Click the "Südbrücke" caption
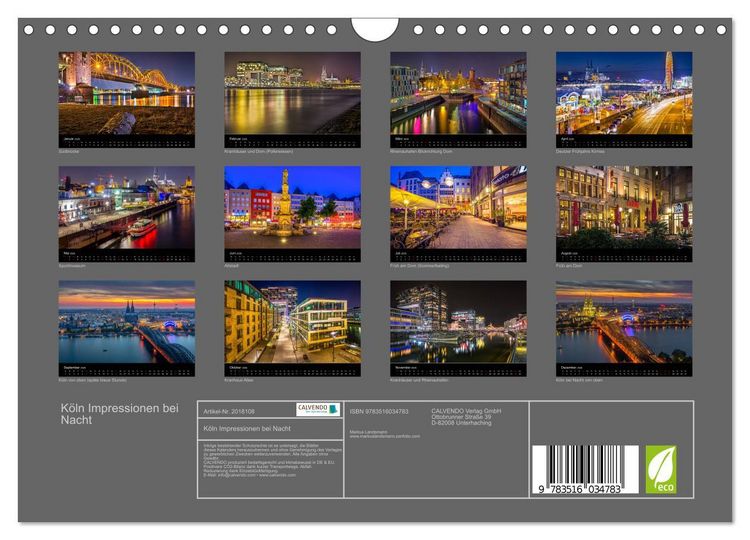The height and width of the screenshot is (540, 750). [69, 151]
